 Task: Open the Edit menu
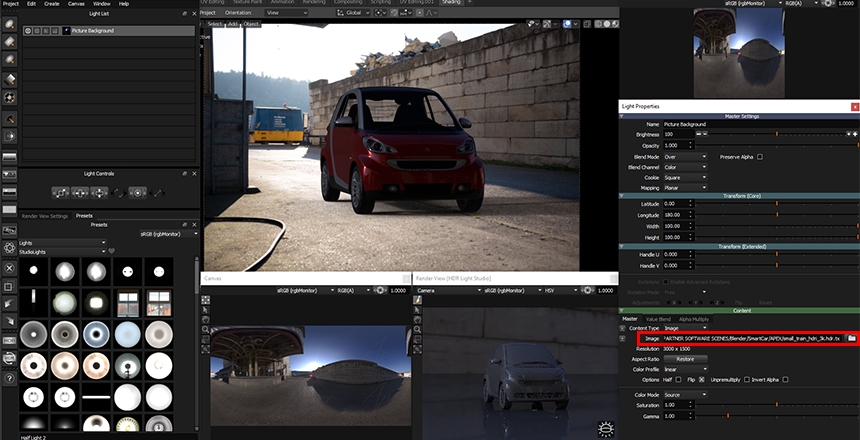point(31,3)
